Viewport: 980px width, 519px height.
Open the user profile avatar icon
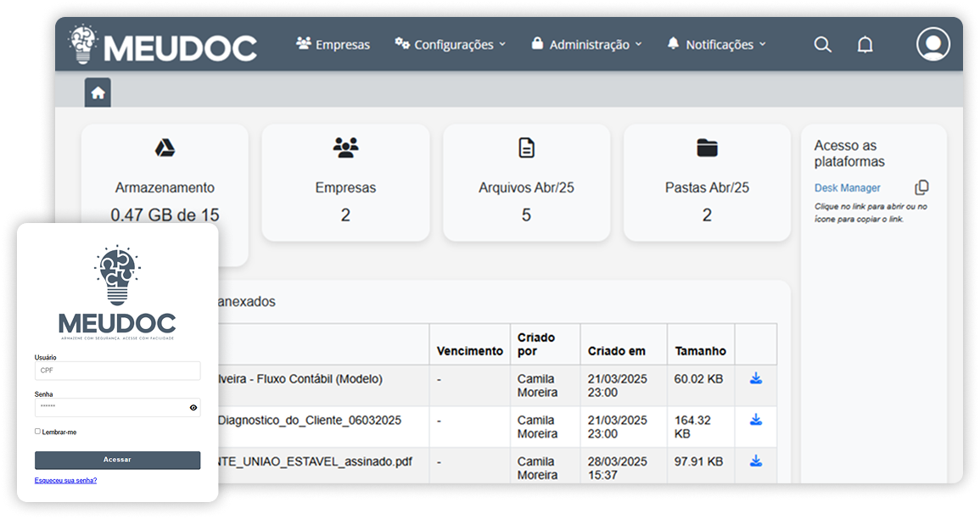(x=932, y=44)
